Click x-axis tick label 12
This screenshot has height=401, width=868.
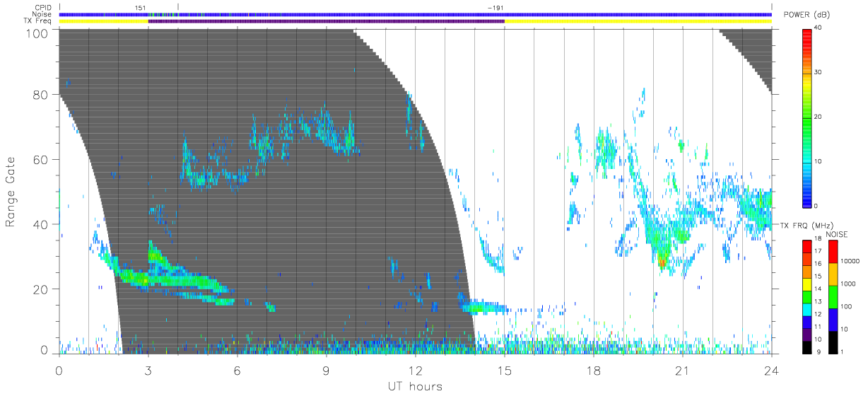(415, 371)
